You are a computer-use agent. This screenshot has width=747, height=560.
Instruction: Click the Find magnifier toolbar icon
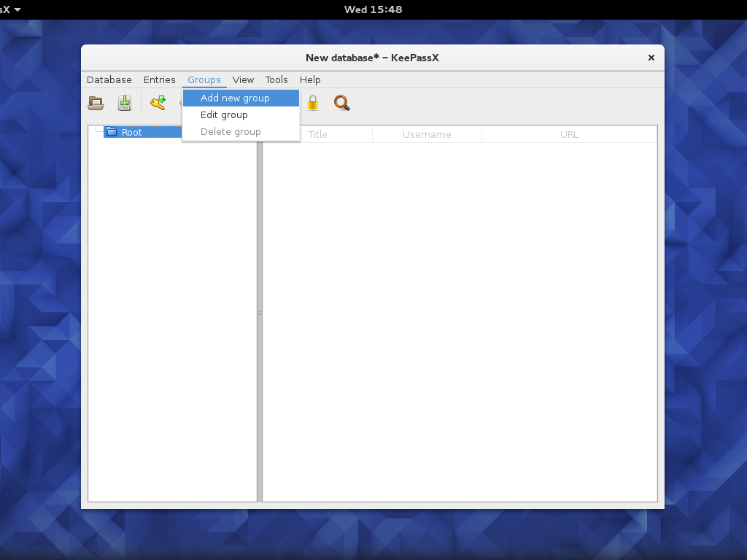coord(341,103)
